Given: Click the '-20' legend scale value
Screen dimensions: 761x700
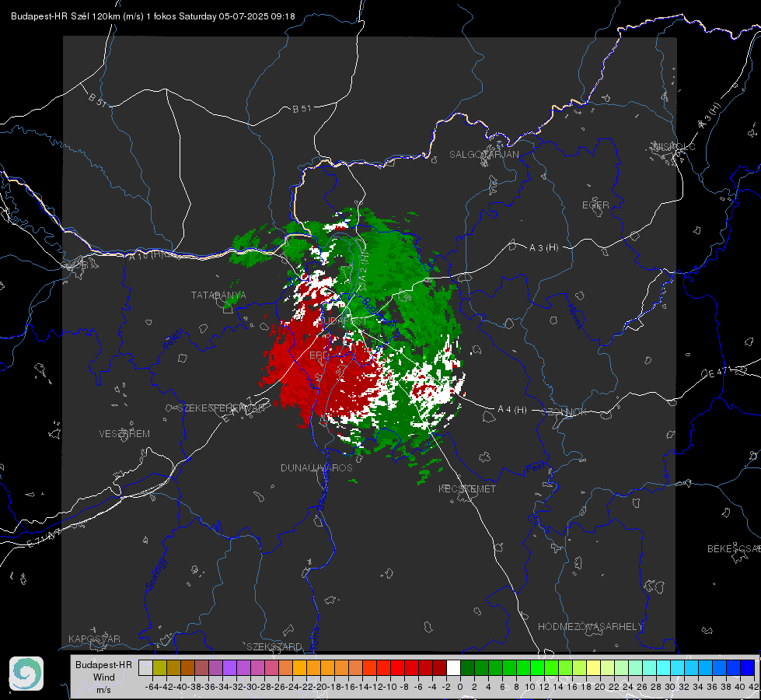Looking at the screenshot, I should (x=319, y=687).
